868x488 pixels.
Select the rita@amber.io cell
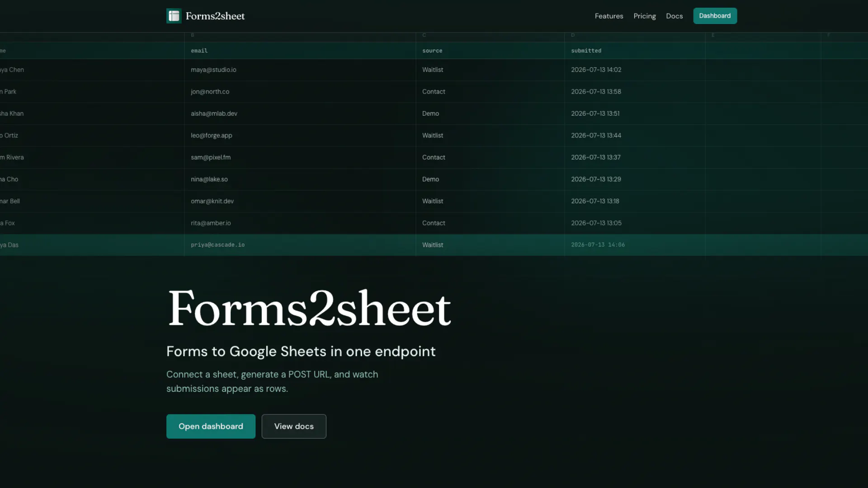(x=300, y=223)
